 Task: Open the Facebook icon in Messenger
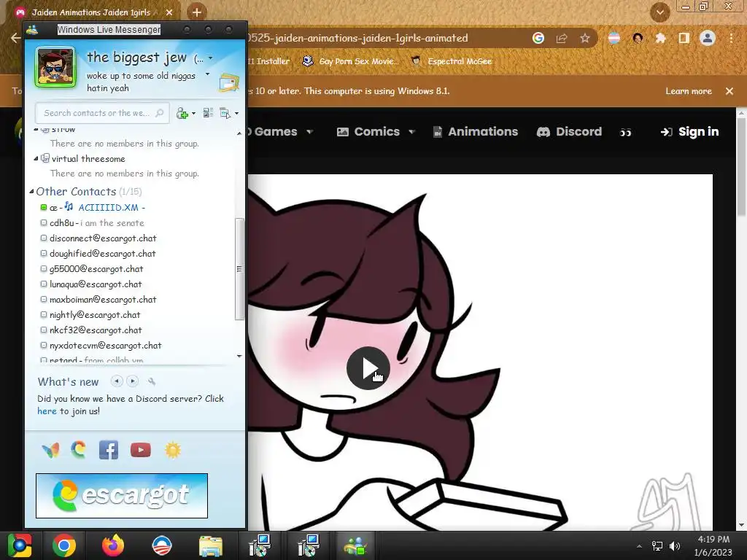point(109,450)
